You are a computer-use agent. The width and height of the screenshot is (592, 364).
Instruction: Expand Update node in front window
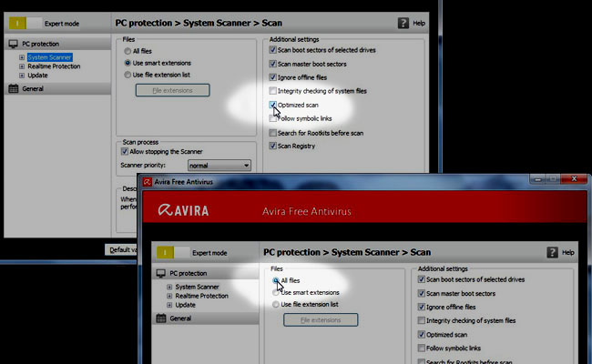pyautogui.click(x=169, y=305)
